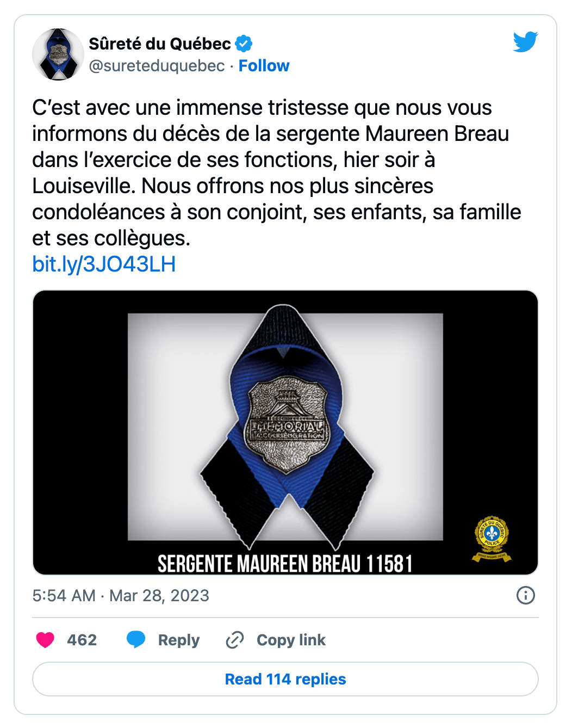Screen dimensions: 572x728
Task: Click the Twitter bird logo
Action: coord(525,42)
